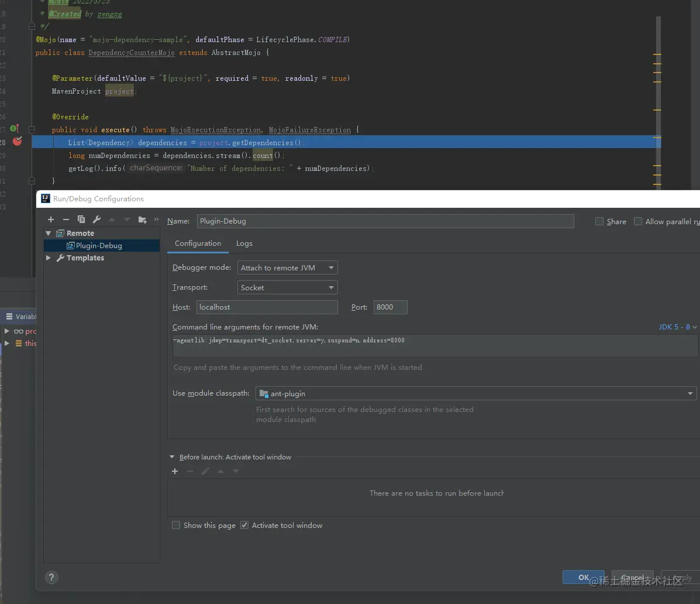Check Show this page
Viewport: 700px width, 604px height.
point(176,525)
